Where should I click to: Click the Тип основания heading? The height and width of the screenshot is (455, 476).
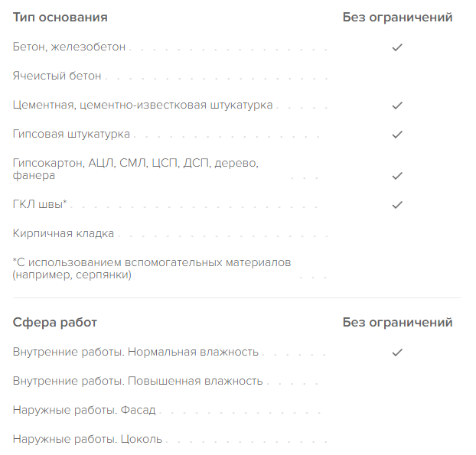pyautogui.click(x=60, y=18)
